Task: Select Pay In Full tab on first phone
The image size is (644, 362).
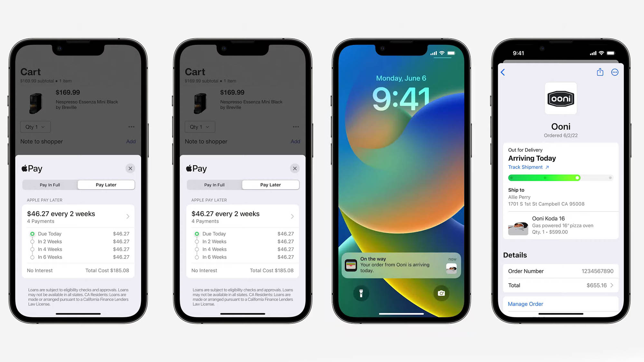Action: click(50, 185)
